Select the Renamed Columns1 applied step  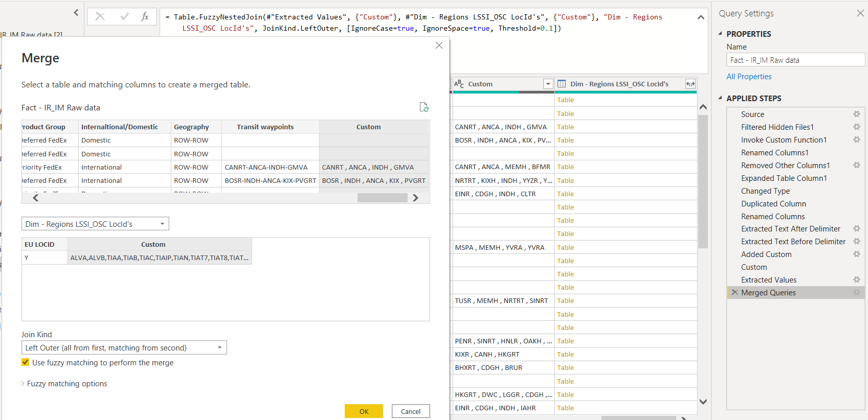[774, 152]
